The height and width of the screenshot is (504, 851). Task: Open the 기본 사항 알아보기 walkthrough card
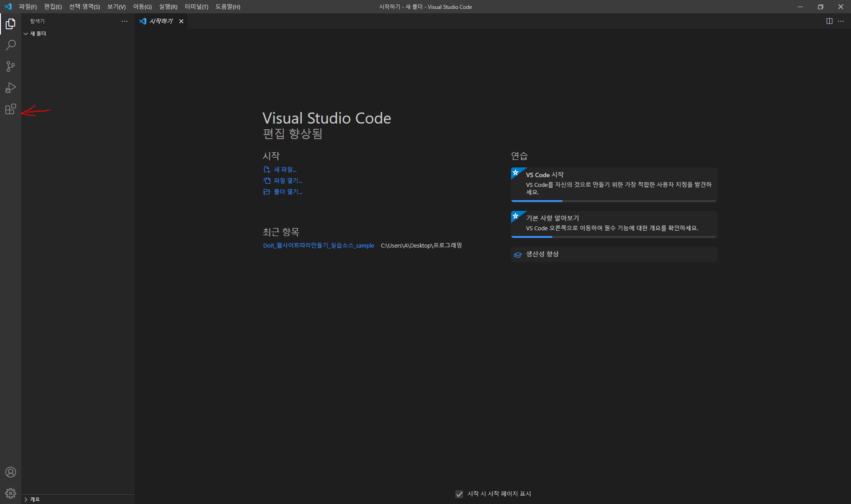coord(614,224)
